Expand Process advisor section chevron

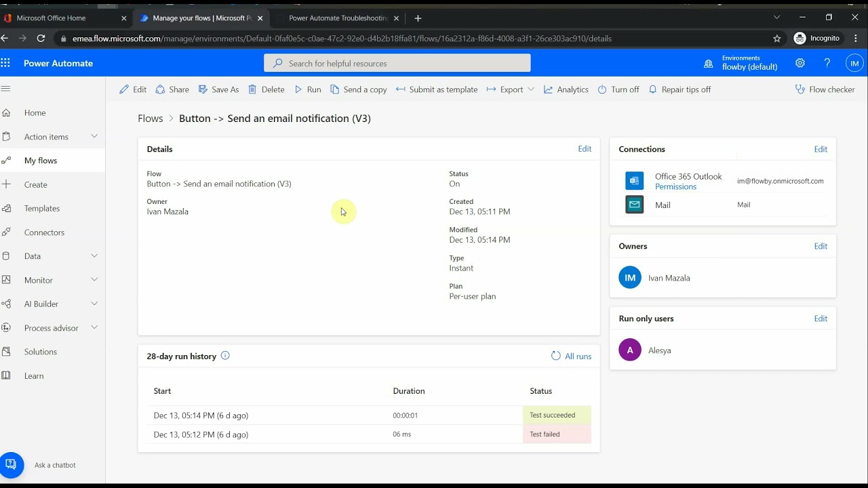point(94,327)
